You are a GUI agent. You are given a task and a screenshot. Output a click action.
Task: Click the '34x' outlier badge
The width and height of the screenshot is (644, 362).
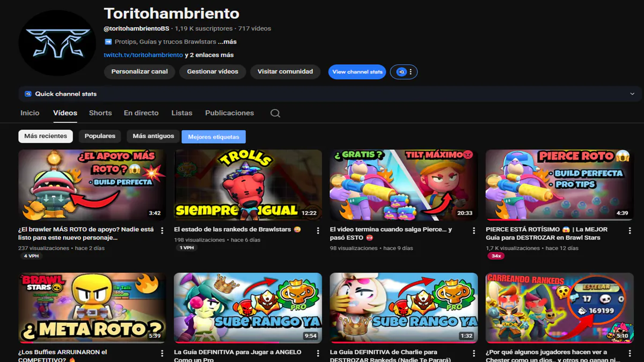[496, 256]
